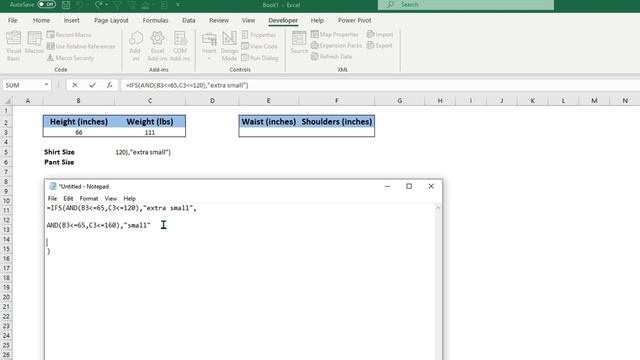Open the Visual Basic editor
Screen dimensions: 640x360
pos(13,45)
